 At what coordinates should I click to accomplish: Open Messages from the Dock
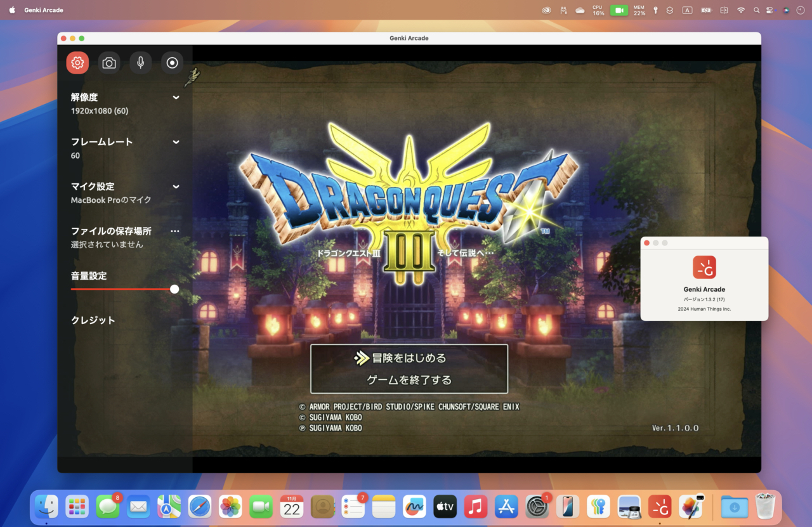tap(108, 506)
